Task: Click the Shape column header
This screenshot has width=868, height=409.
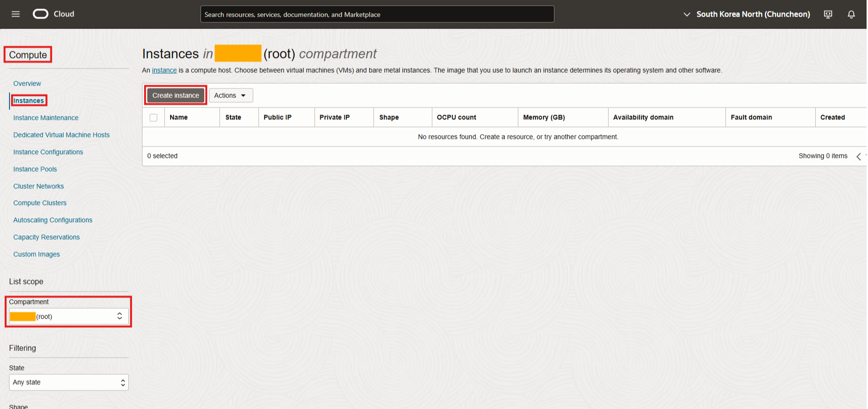Action: [389, 117]
